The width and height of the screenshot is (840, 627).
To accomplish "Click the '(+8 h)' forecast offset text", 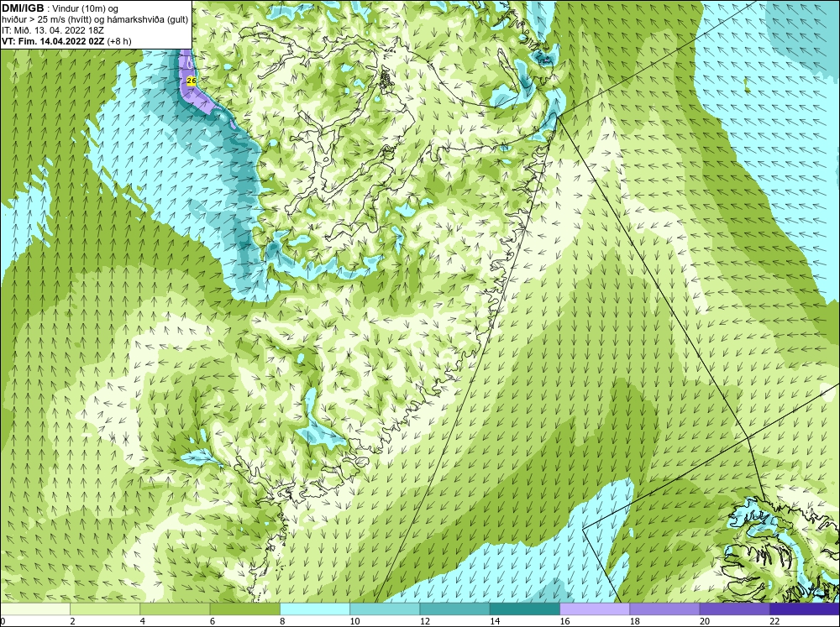I will (119, 41).
